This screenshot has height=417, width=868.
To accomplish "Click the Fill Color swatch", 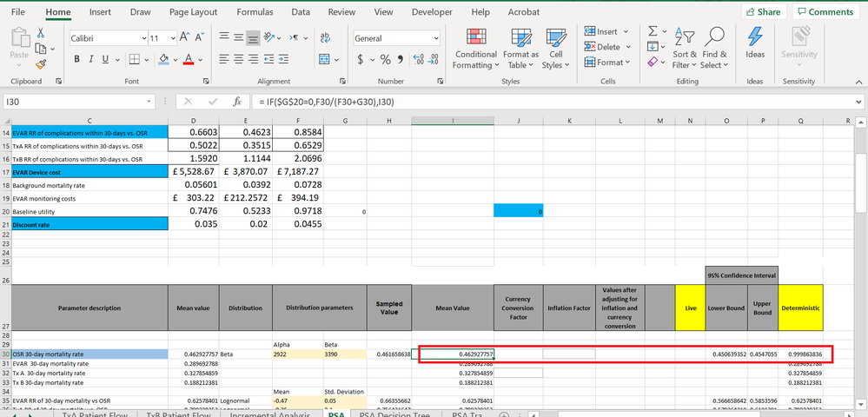I will click(163, 59).
